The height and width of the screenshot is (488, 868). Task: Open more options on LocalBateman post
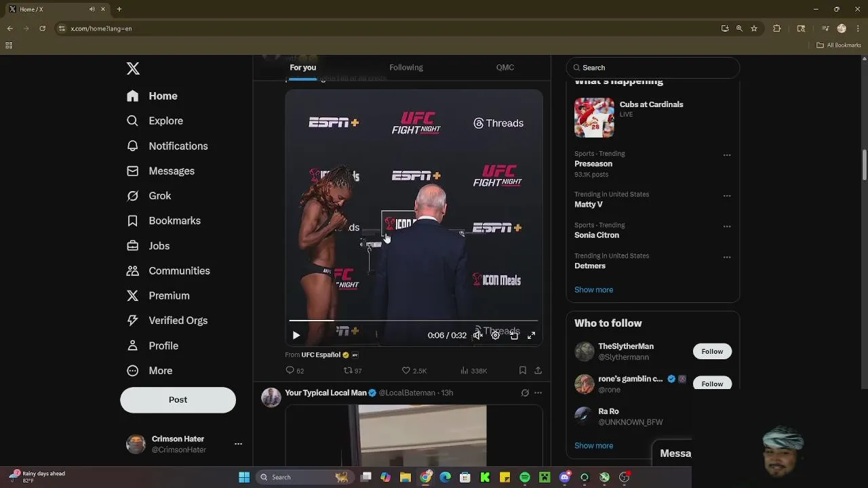538,393
